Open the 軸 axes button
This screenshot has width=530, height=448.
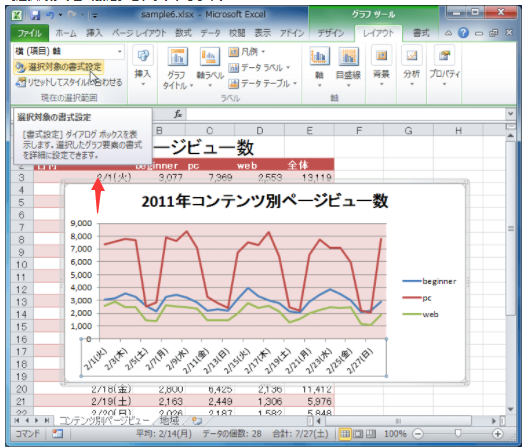319,67
